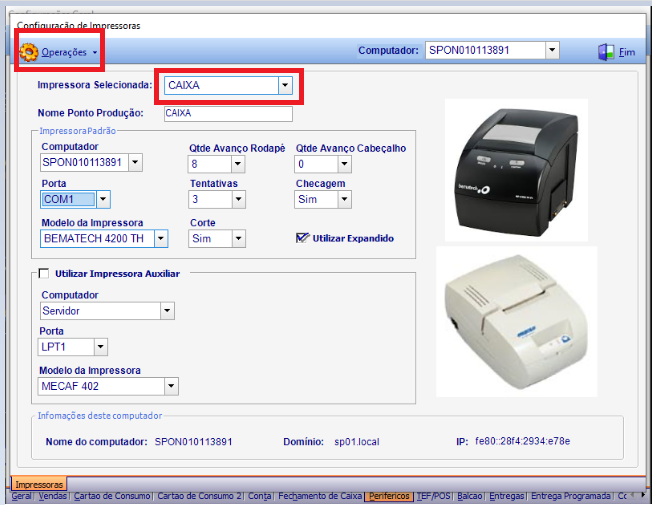Switch to the TEF/POS tab
Screen dimensions: 652x505
point(434,496)
